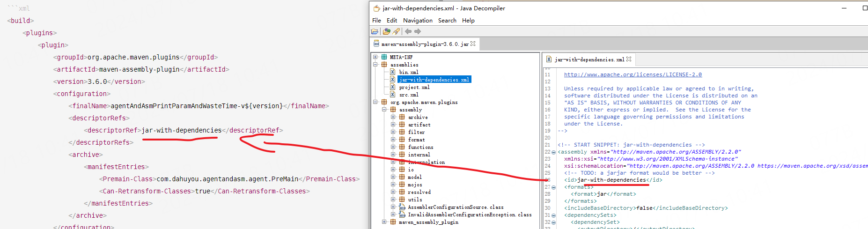The width and height of the screenshot is (868, 229).
Task: Click the Premain-Class line in left XML
Action: (x=229, y=179)
